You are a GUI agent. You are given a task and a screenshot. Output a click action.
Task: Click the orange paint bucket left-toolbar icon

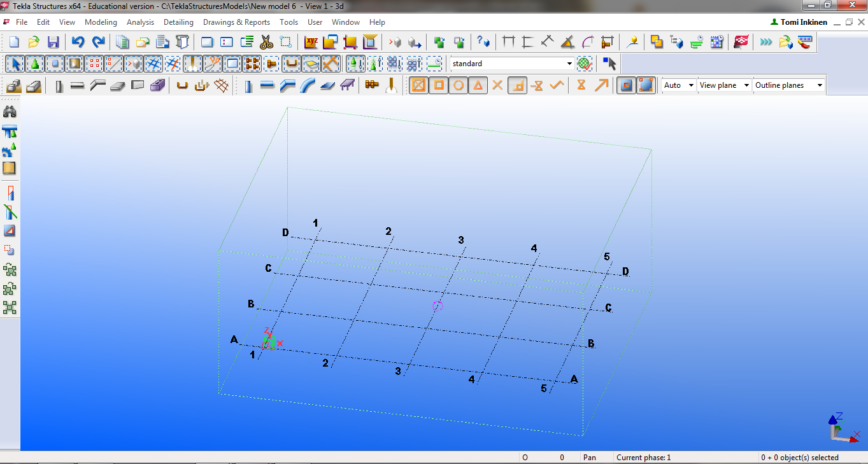coord(10,168)
